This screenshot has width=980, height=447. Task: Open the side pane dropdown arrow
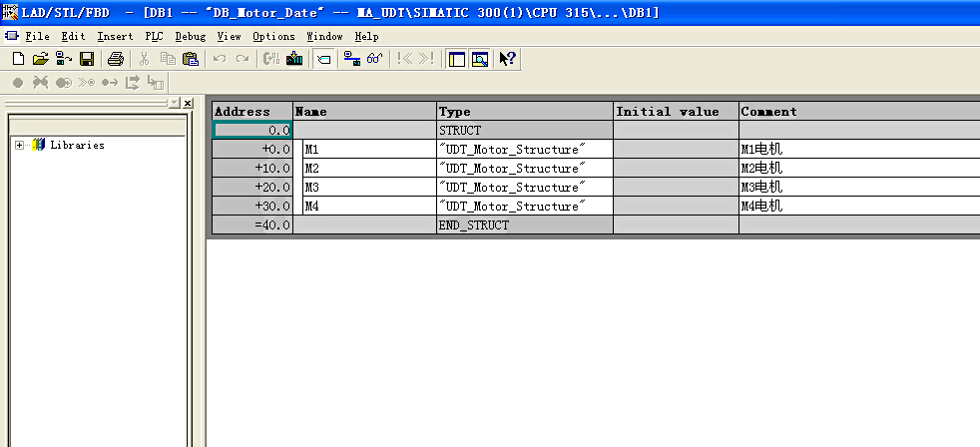point(174,103)
